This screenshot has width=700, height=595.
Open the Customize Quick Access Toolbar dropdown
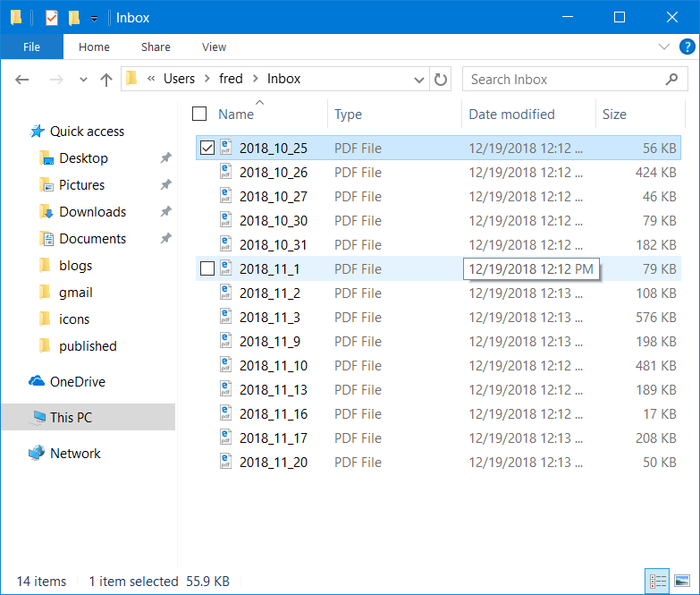94,18
